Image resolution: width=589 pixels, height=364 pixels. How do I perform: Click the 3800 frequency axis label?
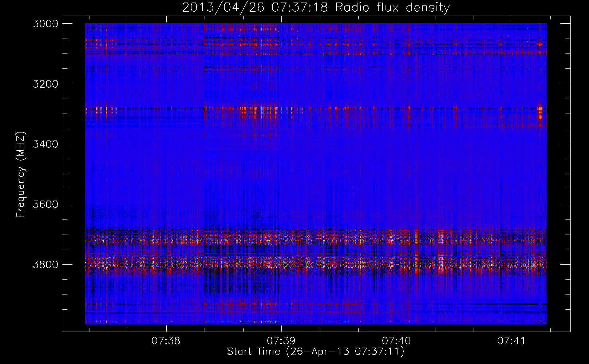pos(46,264)
